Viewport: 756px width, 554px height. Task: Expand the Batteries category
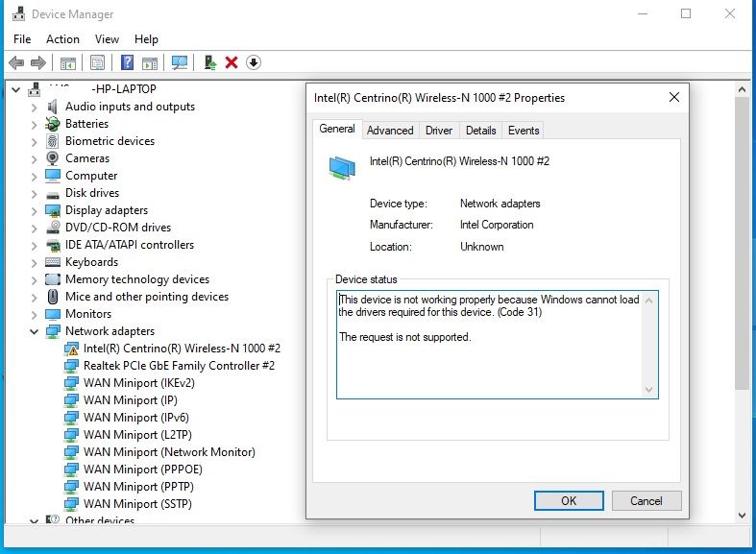tap(34, 124)
